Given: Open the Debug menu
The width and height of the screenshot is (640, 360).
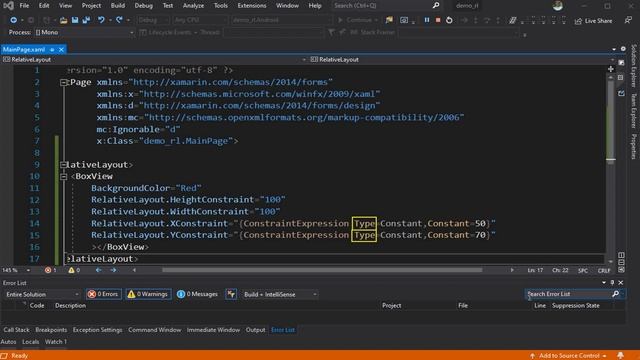Looking at the screenshot, I should (143, 6).
